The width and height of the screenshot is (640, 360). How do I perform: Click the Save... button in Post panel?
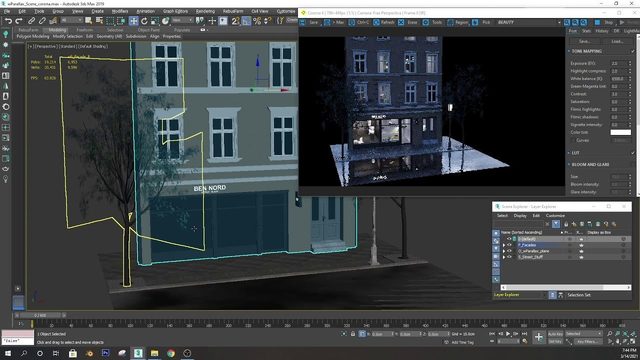pos(584,41)
